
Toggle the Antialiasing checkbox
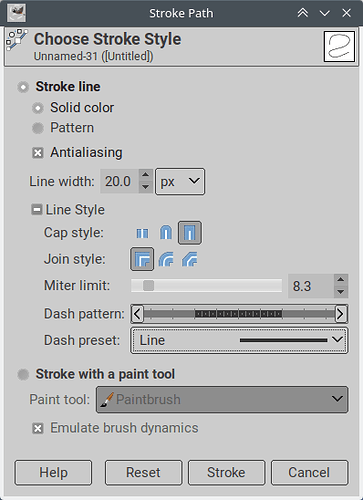[38, 153]
